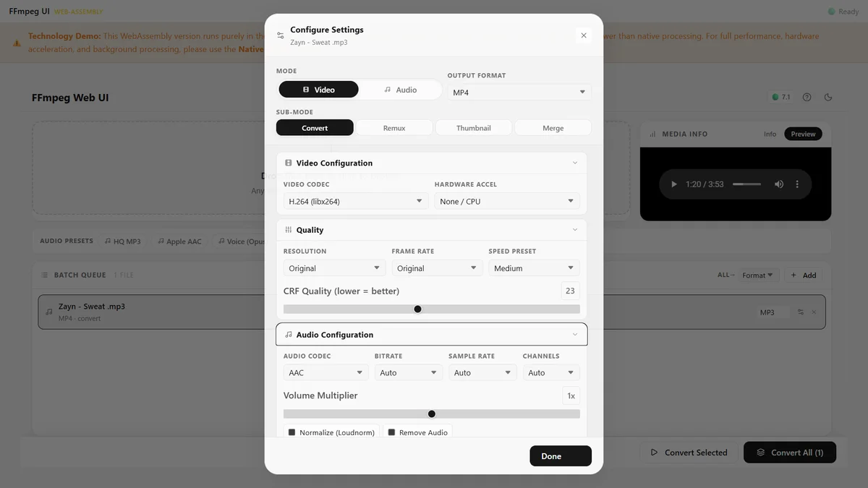Viewport: 868px width, 488px height.
Task: Click the warning triangle icon in banner
Action: tap(17, 43)
